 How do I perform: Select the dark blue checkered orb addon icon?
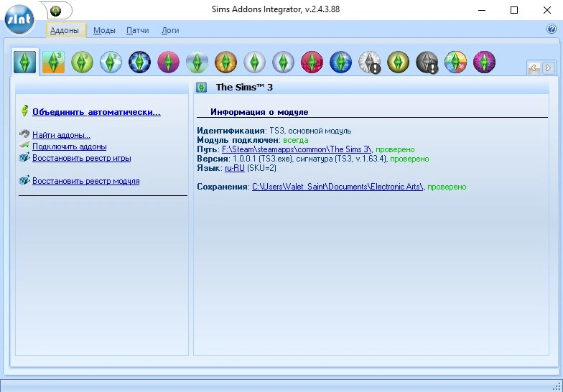(x=139, y=62)
